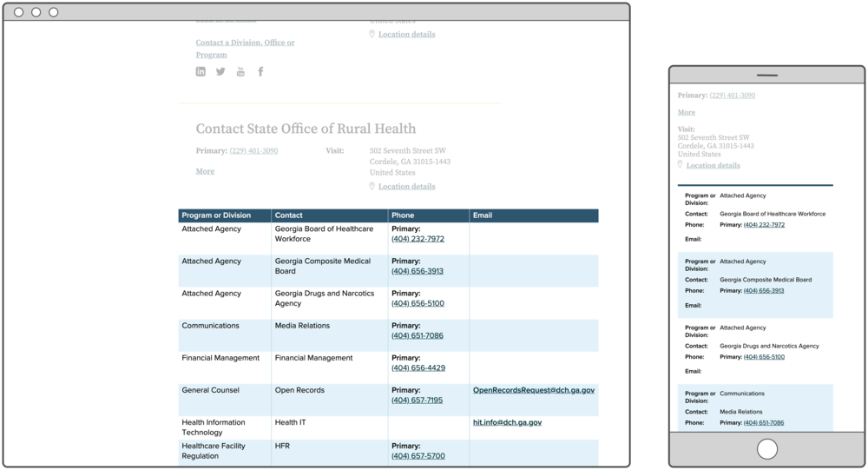Open the LinkedIn social icon
The height and width of the screenshot is (470, 868).
pyautogui.click(x=201, y=71)
